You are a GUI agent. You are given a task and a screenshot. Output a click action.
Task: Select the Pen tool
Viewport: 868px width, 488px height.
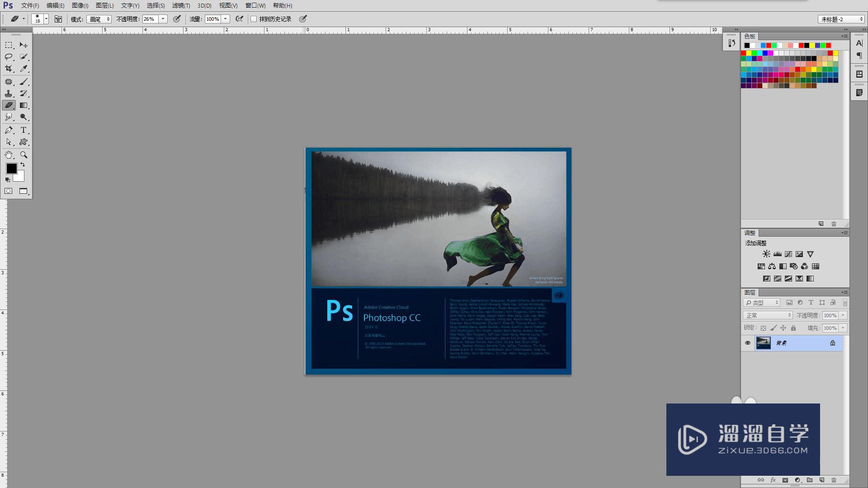9,130
